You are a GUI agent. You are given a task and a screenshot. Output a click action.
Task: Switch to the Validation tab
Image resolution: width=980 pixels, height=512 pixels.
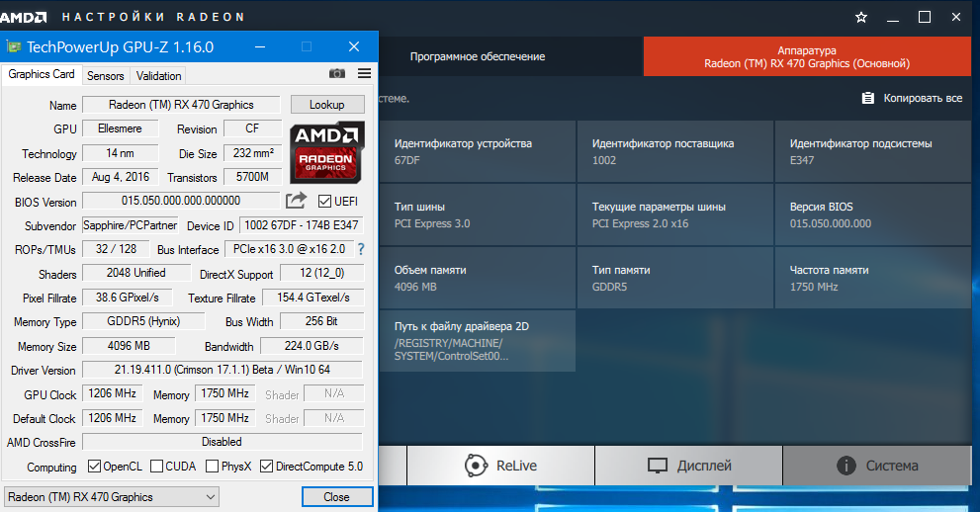159,75
